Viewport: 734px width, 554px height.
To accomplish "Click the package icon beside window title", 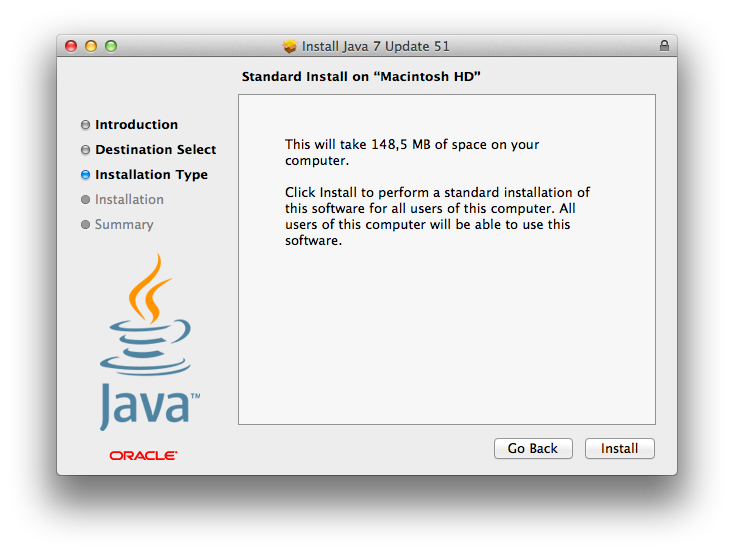I will click(290, 46).
